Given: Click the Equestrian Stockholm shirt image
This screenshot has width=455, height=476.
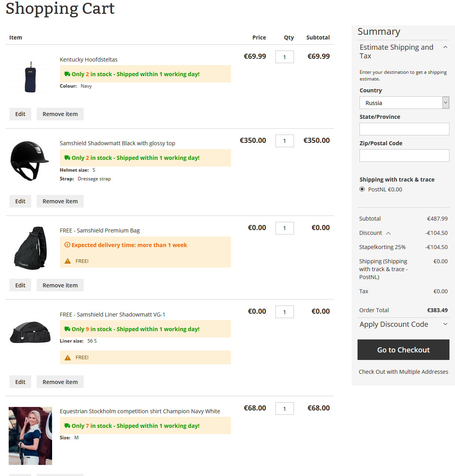Looking at the screenshot, I should point(30,436).
